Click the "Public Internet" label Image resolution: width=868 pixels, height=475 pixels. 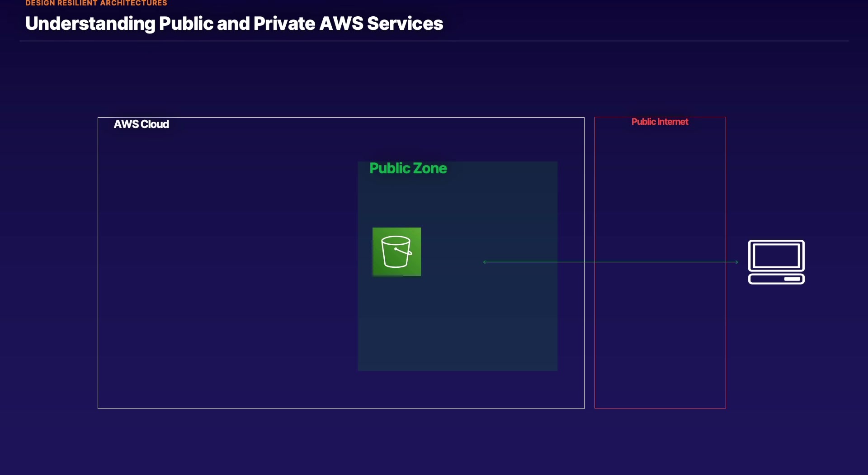[660, 122]
